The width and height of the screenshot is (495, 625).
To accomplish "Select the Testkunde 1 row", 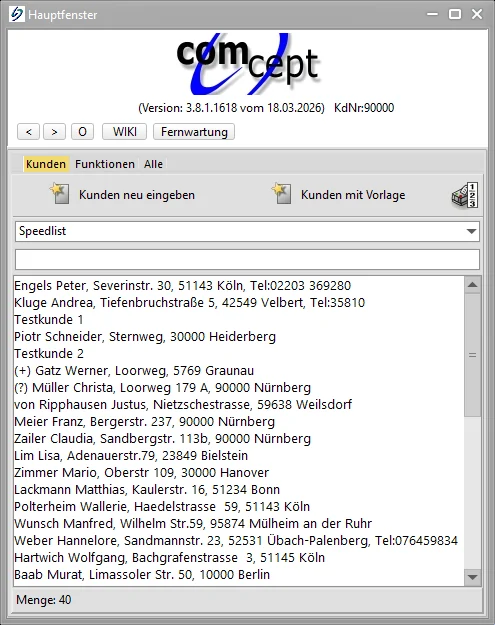I will coord(239,320).
